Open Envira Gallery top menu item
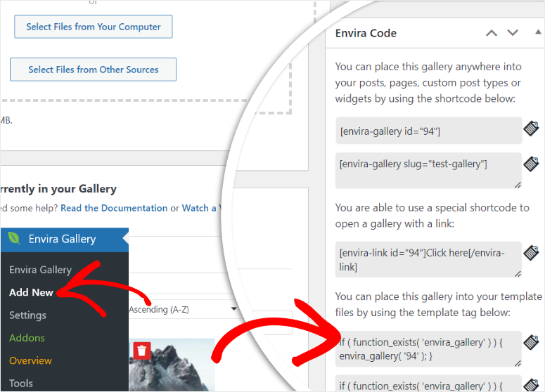545x392 pixels. click(x=65, y=240)
